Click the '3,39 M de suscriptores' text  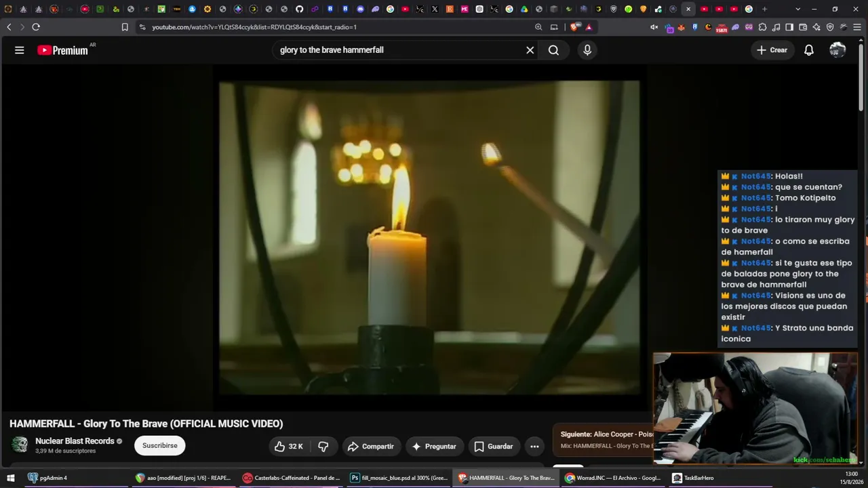point(66,451)
